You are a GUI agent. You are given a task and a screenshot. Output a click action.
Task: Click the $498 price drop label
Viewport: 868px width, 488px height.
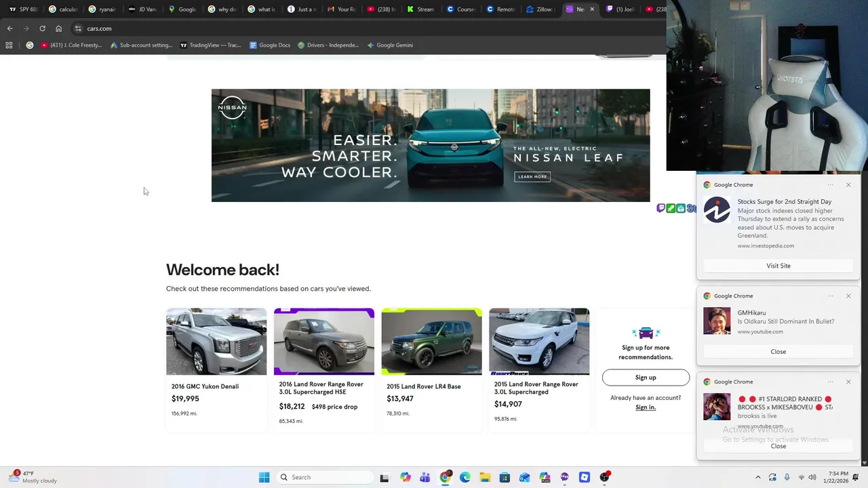click(x=334, y=407)
